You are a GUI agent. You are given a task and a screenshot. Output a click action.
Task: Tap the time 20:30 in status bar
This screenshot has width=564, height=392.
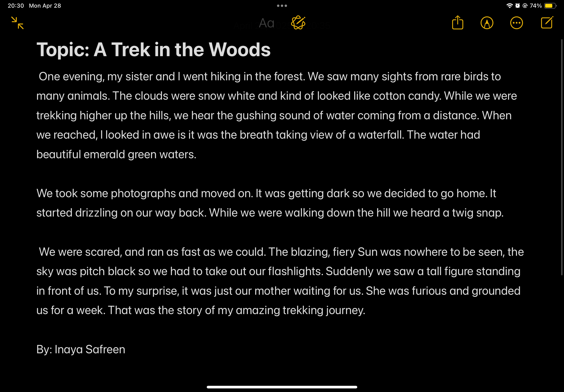[16, 6]
